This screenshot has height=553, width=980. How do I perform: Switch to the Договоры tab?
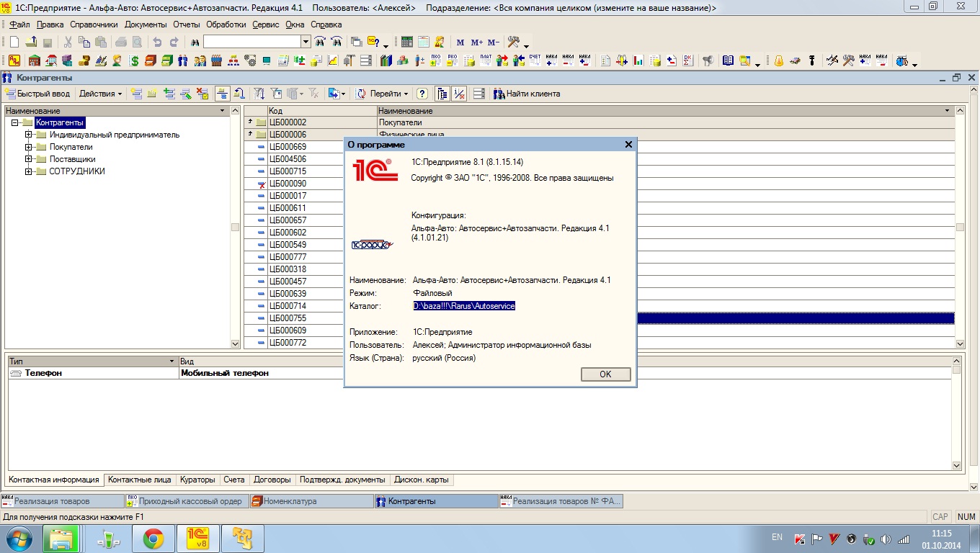pos(272,480)
